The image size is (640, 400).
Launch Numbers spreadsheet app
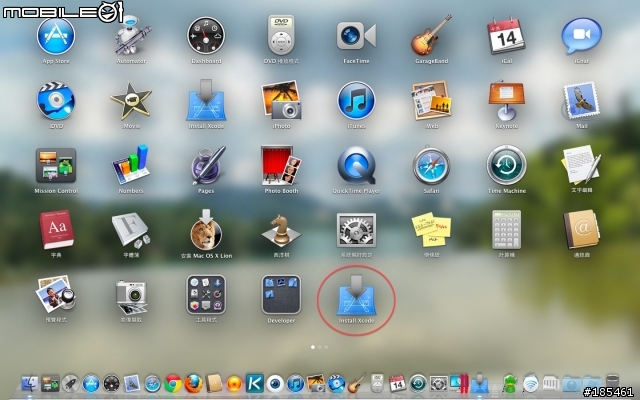pos(131,165)
